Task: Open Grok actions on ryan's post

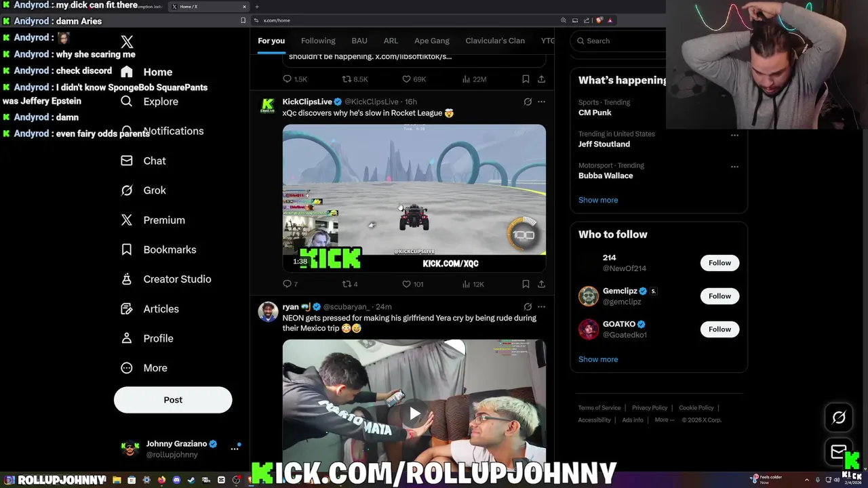Action: pyautogui.click(x=528, y=306)
